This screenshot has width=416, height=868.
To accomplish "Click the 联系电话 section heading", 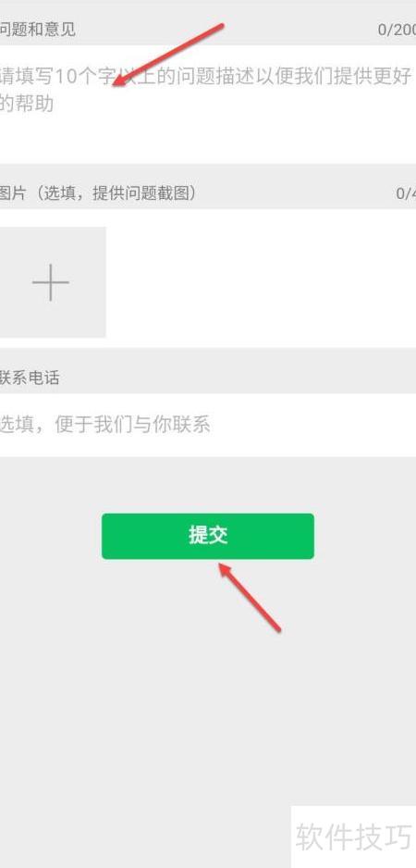I will pos(30,378).
